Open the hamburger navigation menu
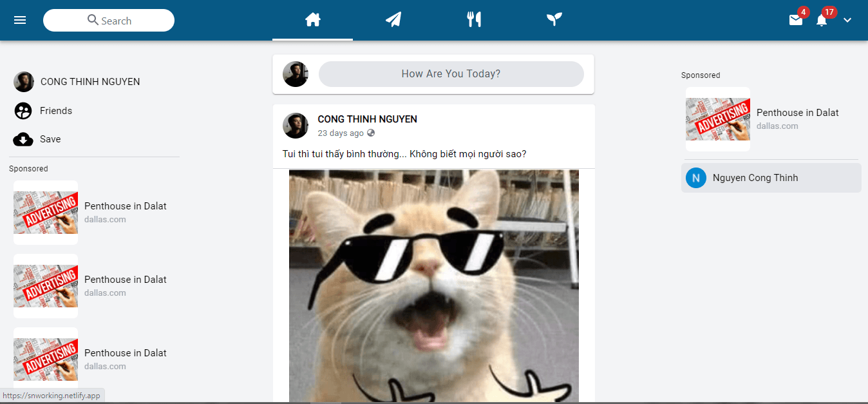 pyautogui.click(x=20, y=19)
